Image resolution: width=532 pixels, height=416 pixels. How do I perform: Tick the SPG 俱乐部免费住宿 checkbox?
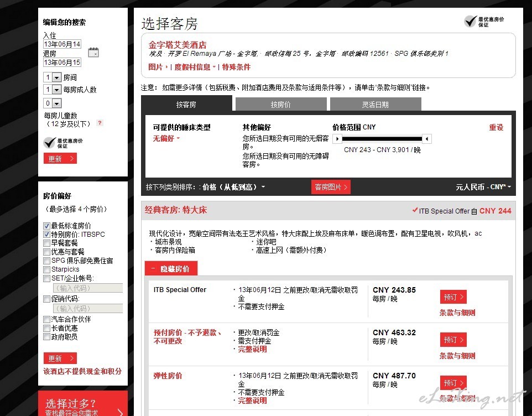(x=46, y=261)
